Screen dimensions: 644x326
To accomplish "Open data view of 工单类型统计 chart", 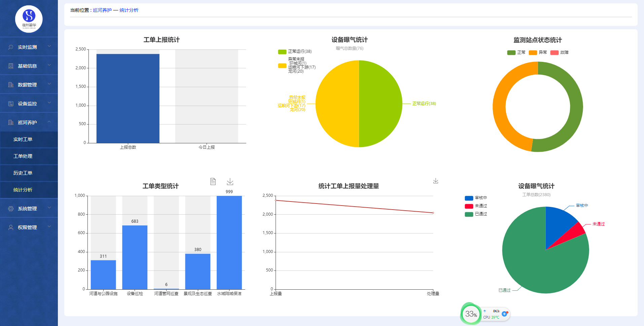I will click(213, 182).
